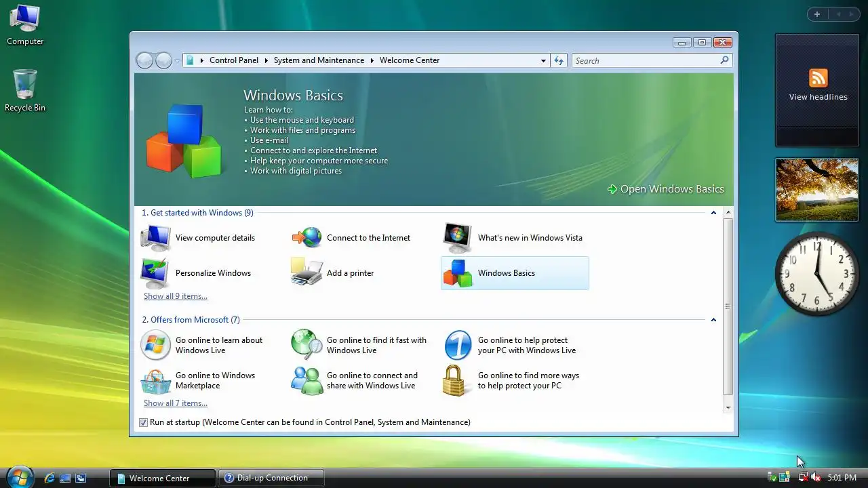This screenshot has width=868, height=488.
Task: Go to Control Panel breadcrumb
Action: (x=234, y=60)
